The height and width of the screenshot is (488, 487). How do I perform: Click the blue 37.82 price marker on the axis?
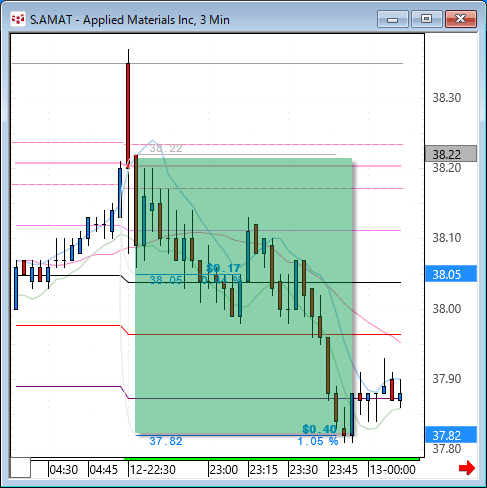click(x=451, y=435)
